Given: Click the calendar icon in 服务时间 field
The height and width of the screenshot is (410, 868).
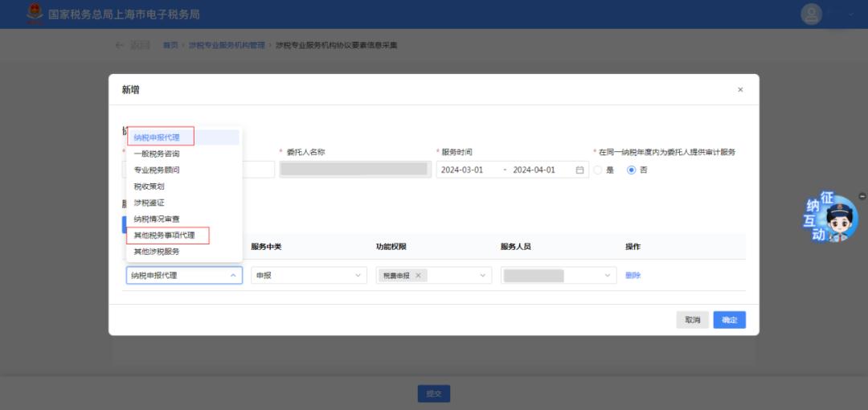Looking at the screenshot, I should point(580,170).
